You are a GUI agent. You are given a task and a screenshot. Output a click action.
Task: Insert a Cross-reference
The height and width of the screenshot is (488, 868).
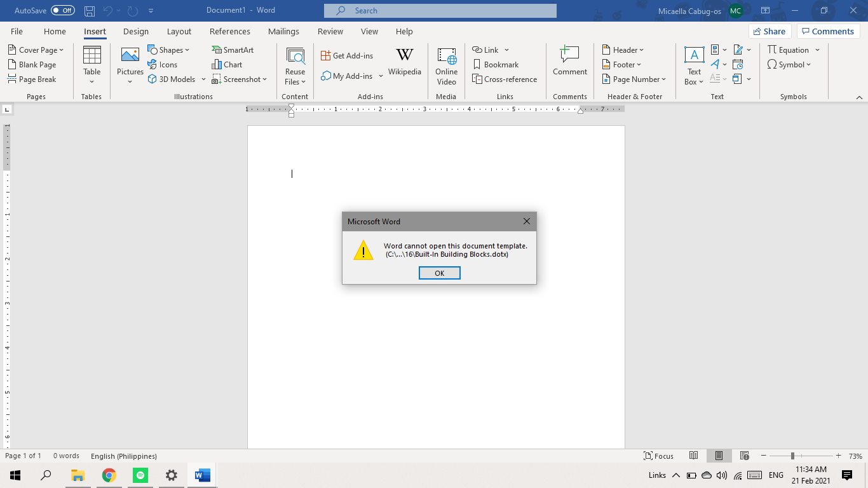[505, 79]
